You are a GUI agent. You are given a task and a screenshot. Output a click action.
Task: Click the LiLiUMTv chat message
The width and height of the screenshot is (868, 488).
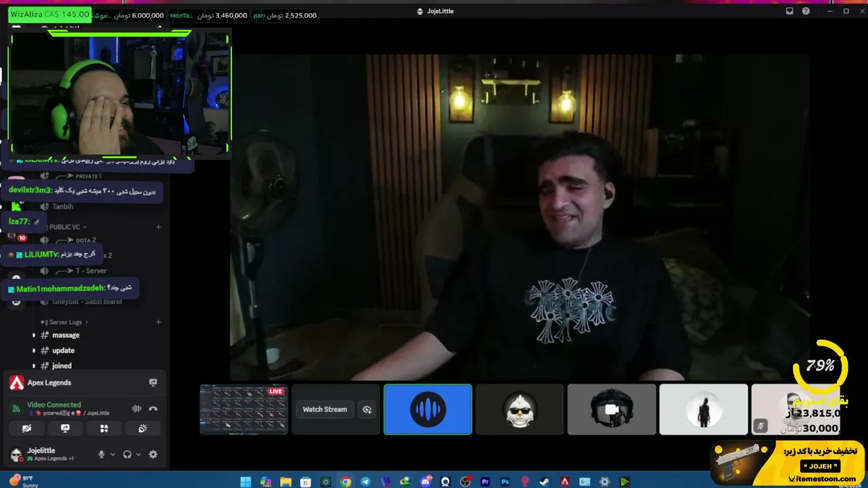(51, 254)
